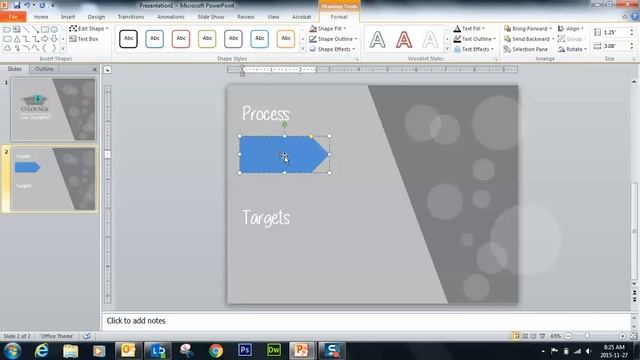Start Slide Show from status bar icon
This screenshot has width=640, height=360.
coord(542,336)
